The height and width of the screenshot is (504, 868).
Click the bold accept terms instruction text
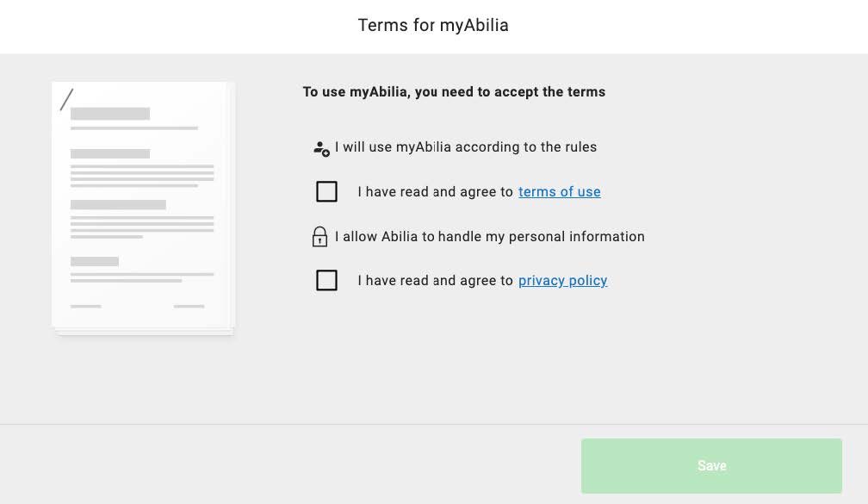pos(454,91)
